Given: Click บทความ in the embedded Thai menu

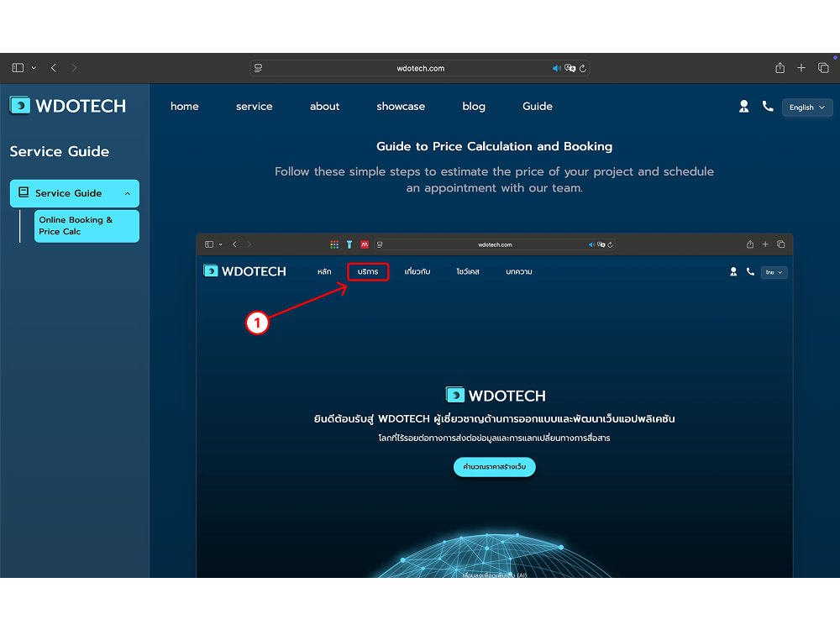Looking at the screenshot, I should 518,271.
